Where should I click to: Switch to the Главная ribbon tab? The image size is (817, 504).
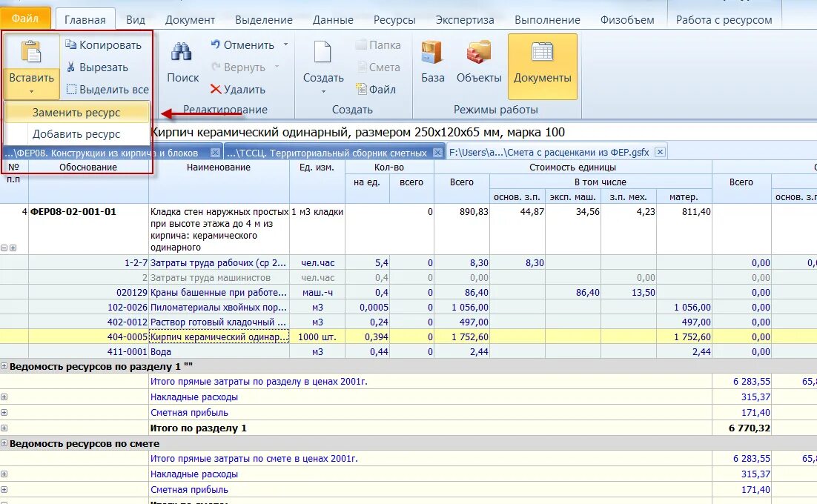pos(85,20)
